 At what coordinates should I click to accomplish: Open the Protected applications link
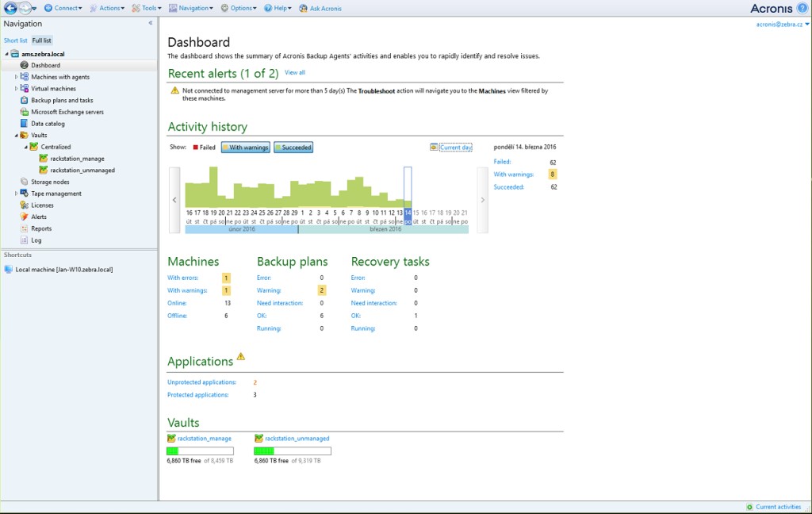tap(197, 395)
